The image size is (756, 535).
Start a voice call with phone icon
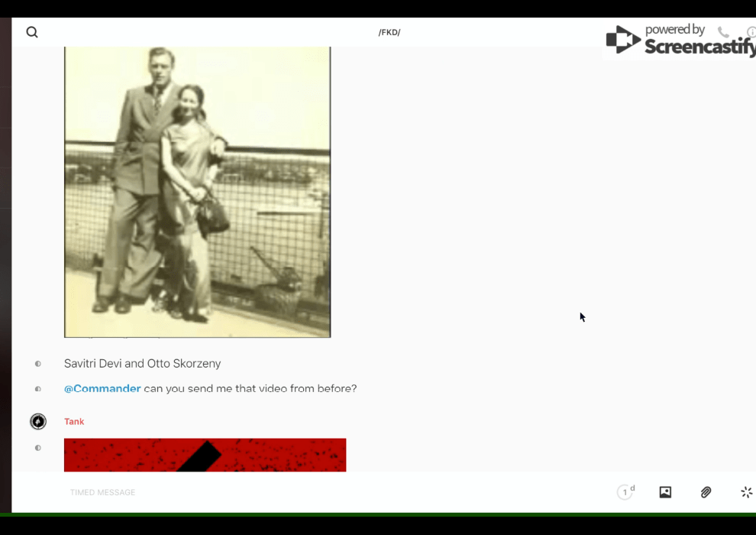[723, 32]
